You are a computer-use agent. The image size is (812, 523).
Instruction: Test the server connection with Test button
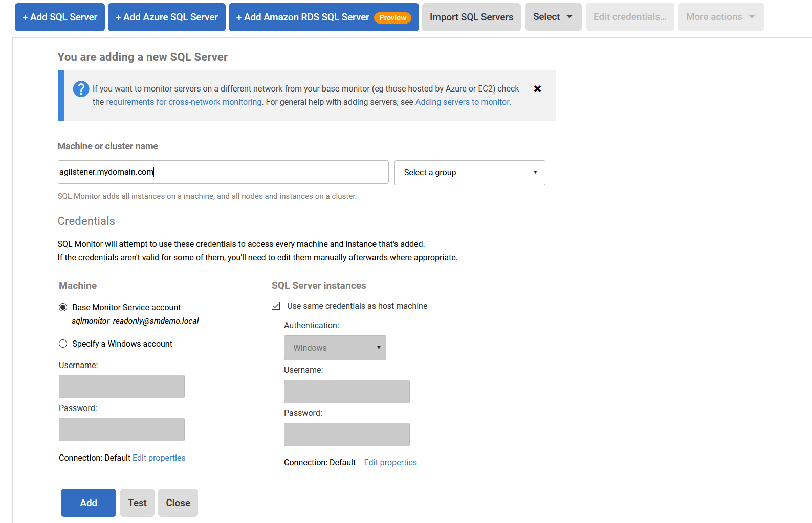coord(137,503)
